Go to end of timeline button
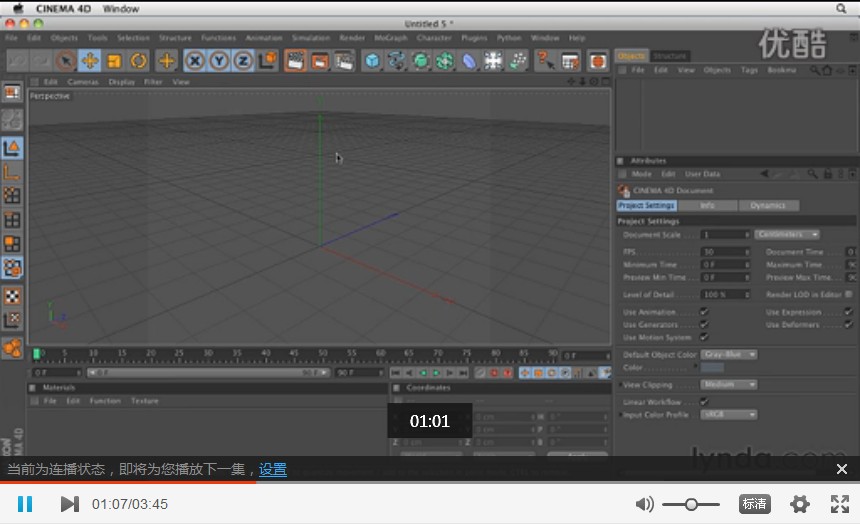 pos(463,373)
